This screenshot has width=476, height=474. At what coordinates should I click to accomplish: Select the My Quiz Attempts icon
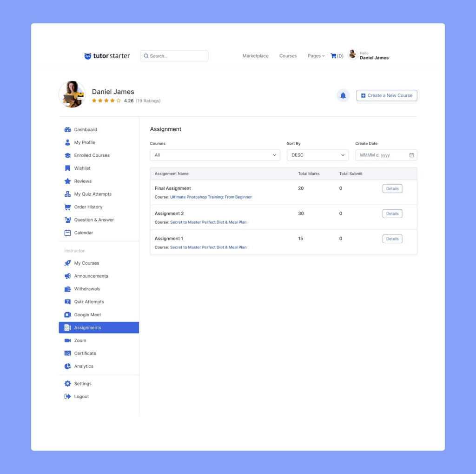click(66, 194)
